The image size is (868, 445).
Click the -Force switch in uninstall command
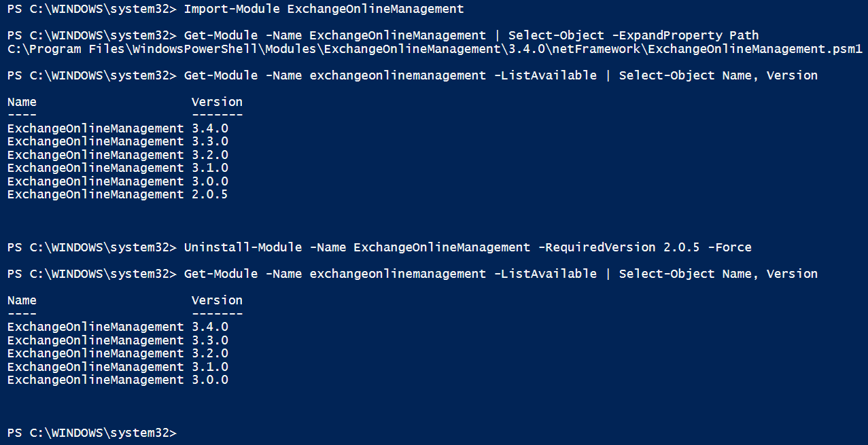[x=729, y=247]
